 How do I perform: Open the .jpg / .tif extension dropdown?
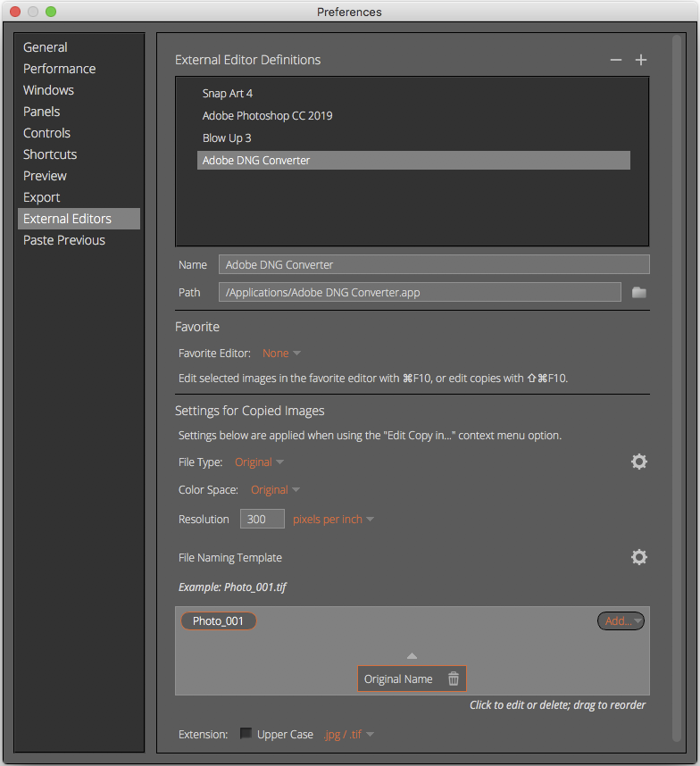click(349, 734)
